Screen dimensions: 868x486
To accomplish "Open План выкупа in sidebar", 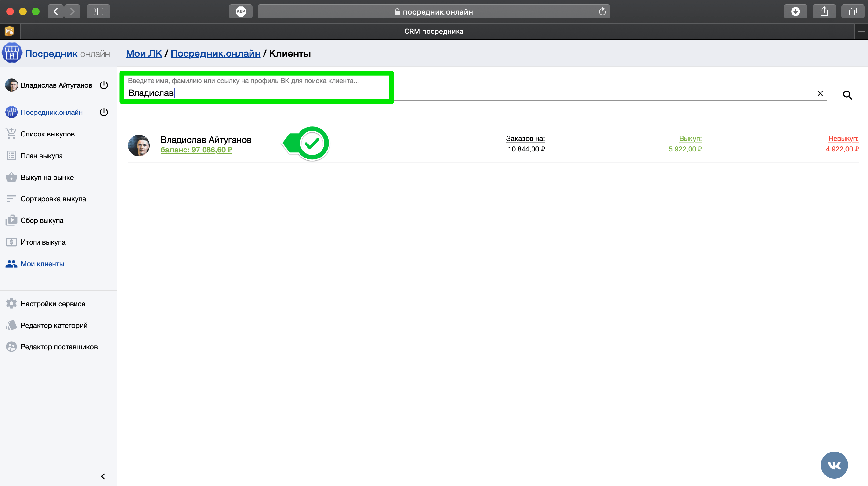I will [41, 156].
